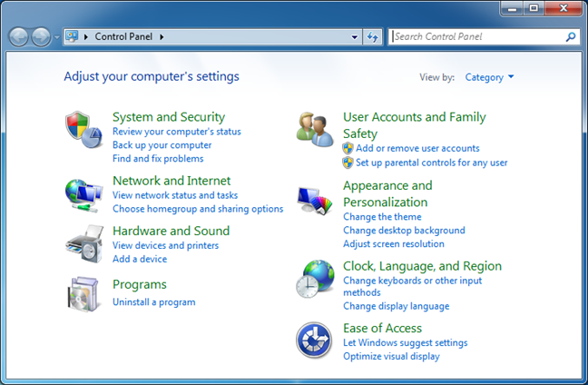
Task: Select Change desktop background link
Action: [x=404, y=231]
